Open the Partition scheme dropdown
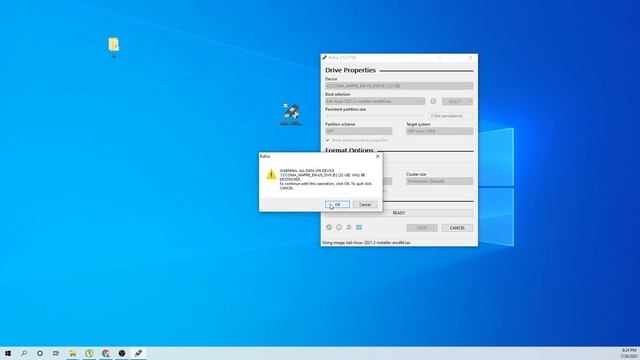The height and width of the screenshot is (360, 640). (358, 131)
